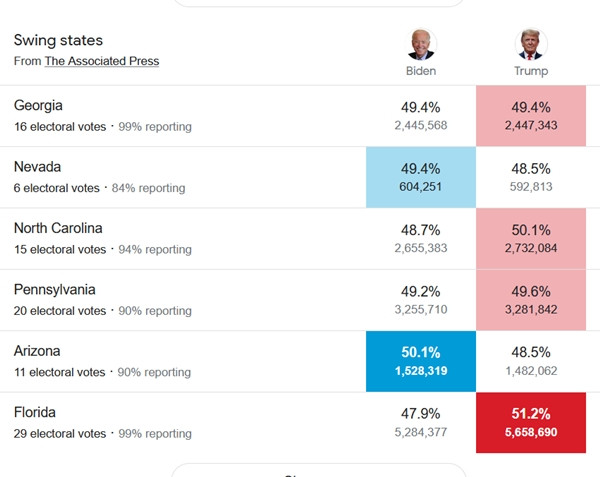Open The Associated Press source link
600x477 pixels.
click(x=101, y=61)
